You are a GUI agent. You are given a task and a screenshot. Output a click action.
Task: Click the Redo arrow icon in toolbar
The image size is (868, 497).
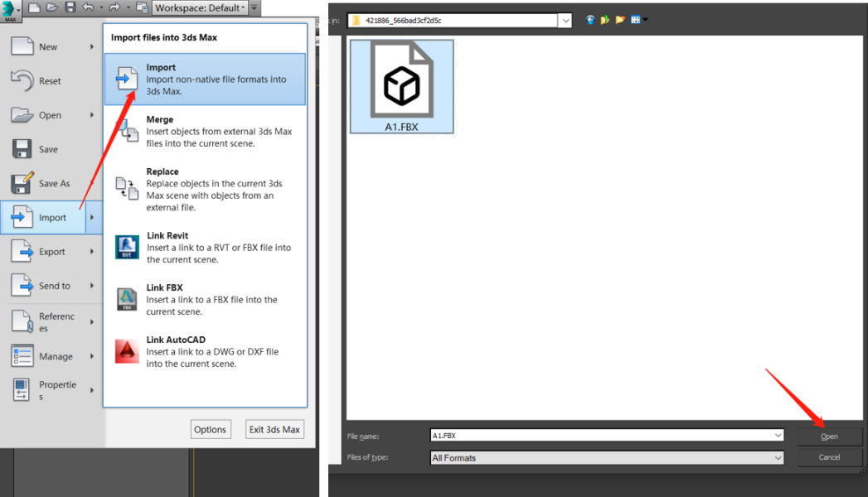(x=114, y=7)
